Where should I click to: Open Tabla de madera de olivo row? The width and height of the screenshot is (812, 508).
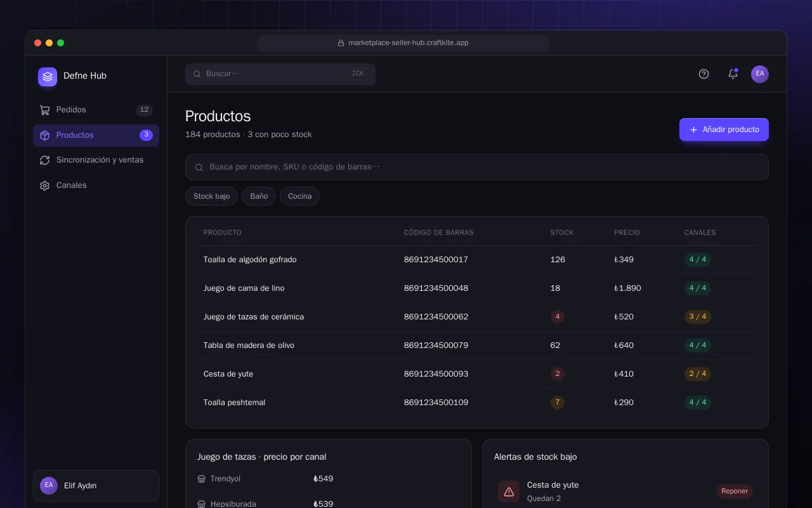477,345
